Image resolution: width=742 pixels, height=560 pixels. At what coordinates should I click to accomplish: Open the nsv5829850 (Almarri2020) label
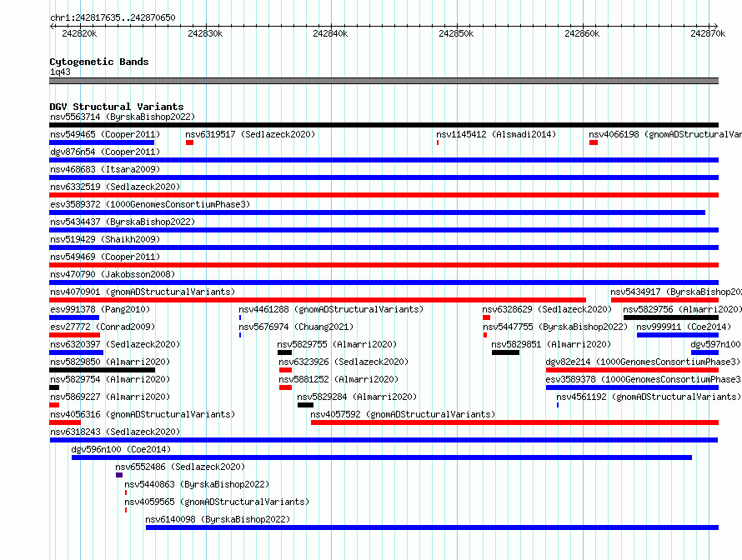pyautogui.click(x=110, y=362)
